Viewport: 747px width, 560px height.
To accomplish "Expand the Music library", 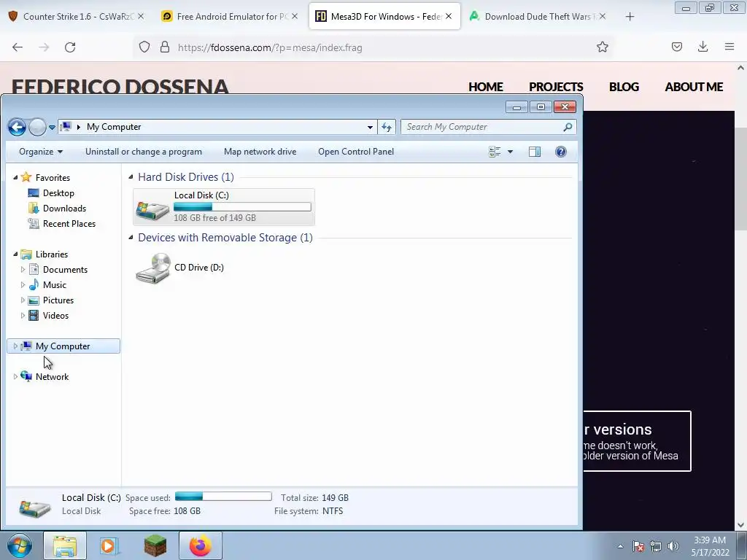I will click(x=23, y=285).
